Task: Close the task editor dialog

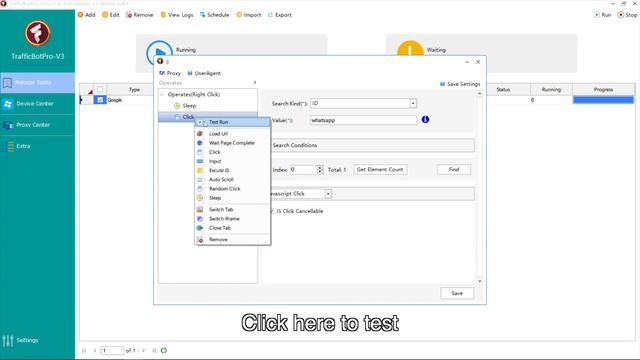Action: click(478, 62)
